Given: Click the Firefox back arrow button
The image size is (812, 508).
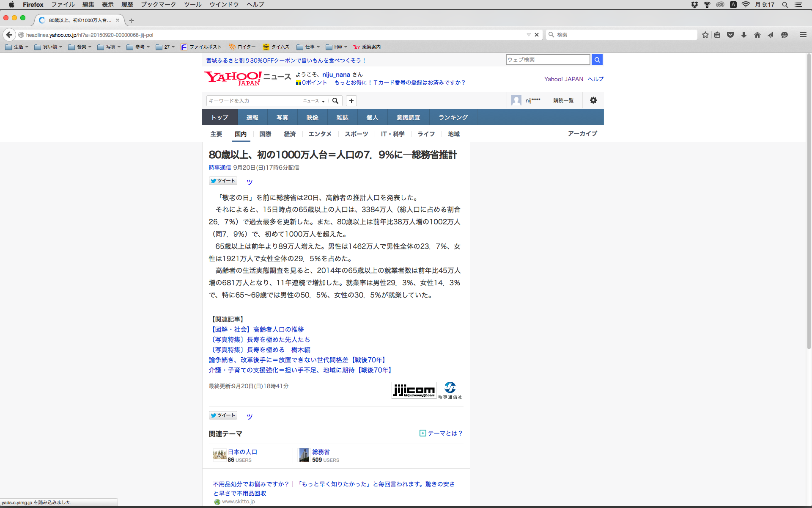Looking at the screenshot, I should click(9, 35).
